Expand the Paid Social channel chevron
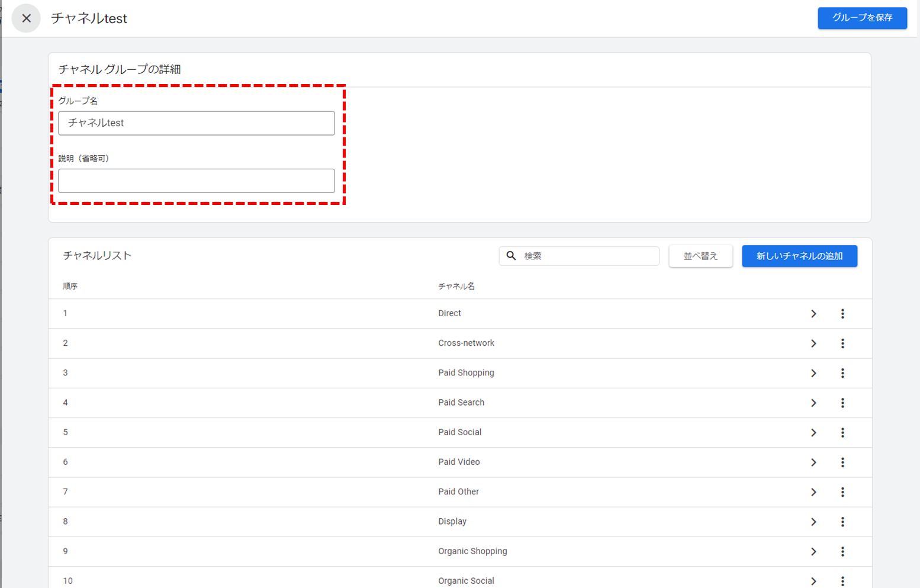This screenshot has height=588, width=920. pos(813,432)
